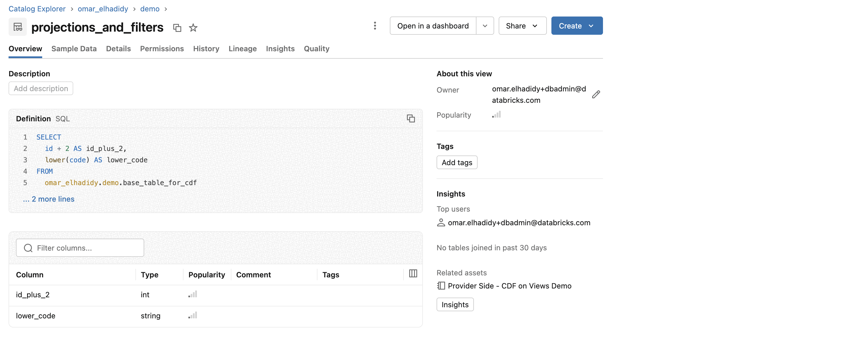Click top user omar.elhadidy+dbadmin@databricks.com
The width and height of the screenshot is (868, 344).
click(519, 222)
